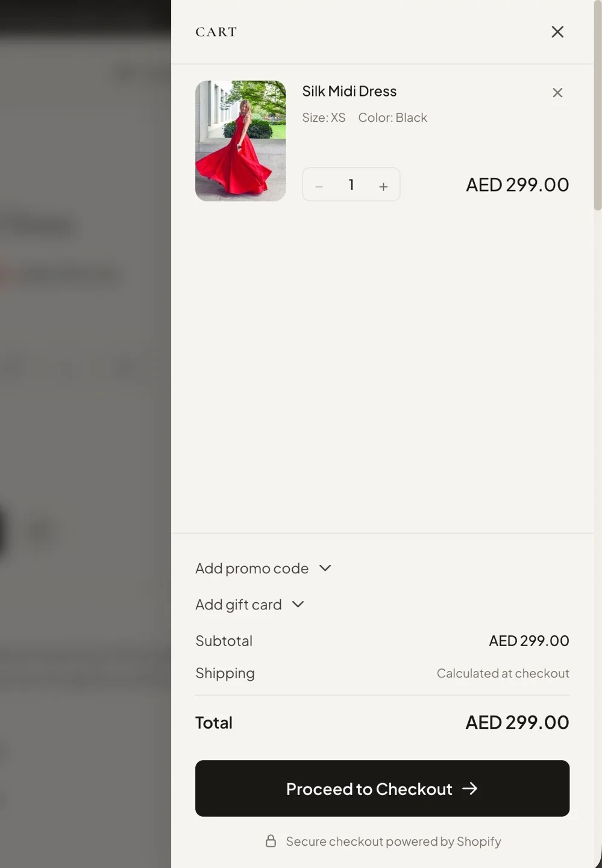The width and height of the screenshot is (602, 868).
Task: Remove Silk Midi Dress from cart
Action: click(557, 93)
